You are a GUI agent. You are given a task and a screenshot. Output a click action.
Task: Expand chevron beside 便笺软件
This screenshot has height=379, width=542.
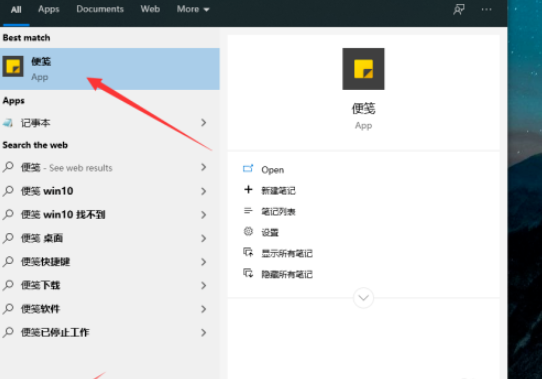(x=204, y=309)
